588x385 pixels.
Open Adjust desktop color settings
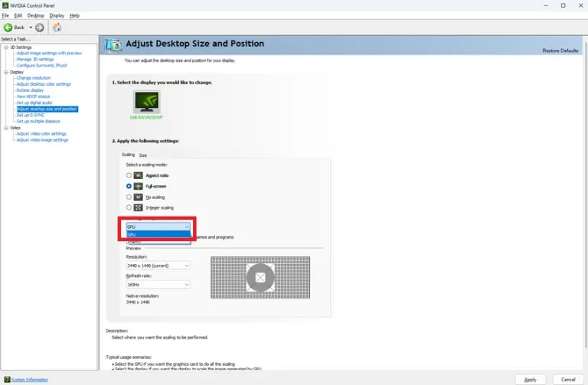[44, 84]
